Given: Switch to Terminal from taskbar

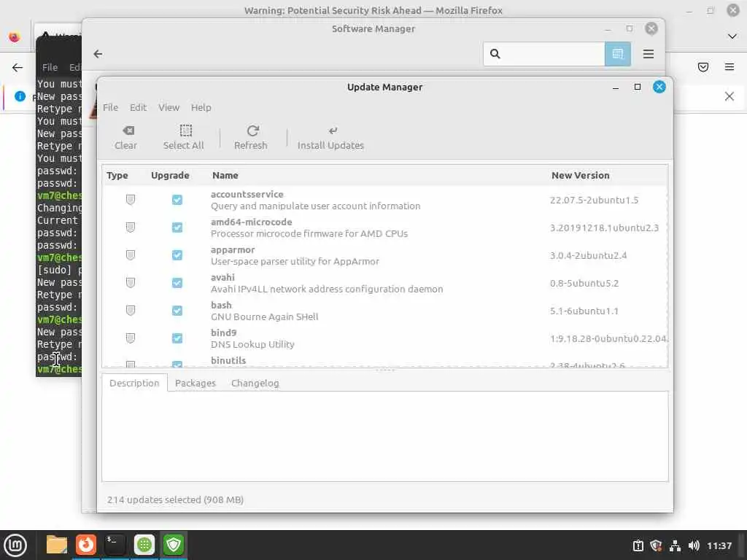Looking at the screenshot, I should [115, 545].
